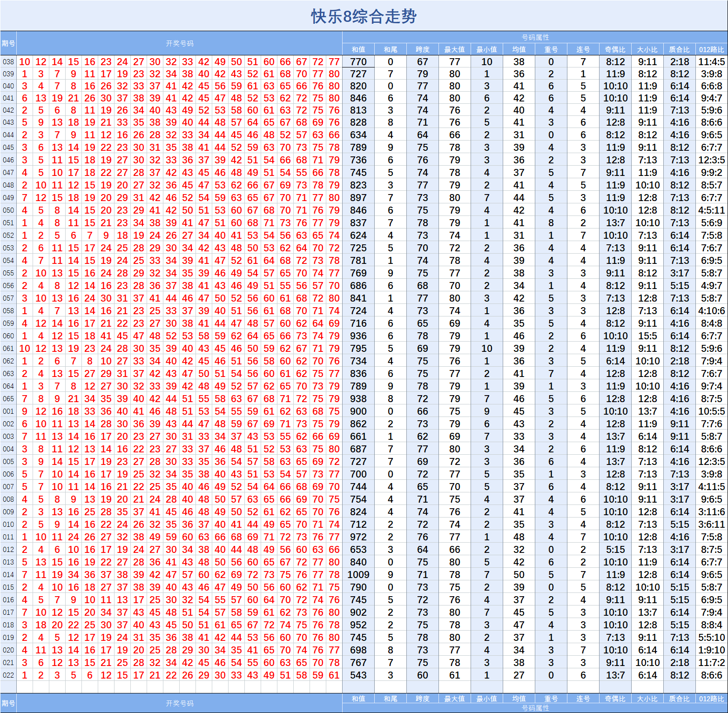This screenshot has height=713, width=728.
Task: Click 奇偶比 value 5:15 in row 012
Action: tap(615, 550)
